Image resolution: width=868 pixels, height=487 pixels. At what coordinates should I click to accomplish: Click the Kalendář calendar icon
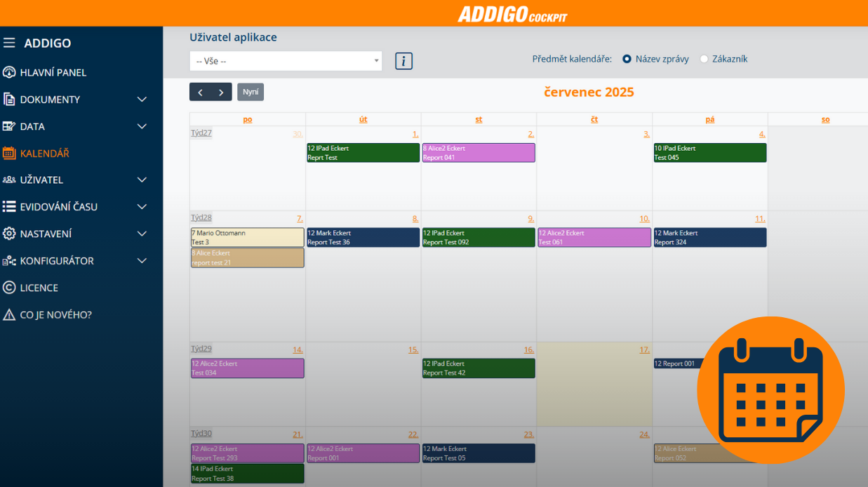9,153
